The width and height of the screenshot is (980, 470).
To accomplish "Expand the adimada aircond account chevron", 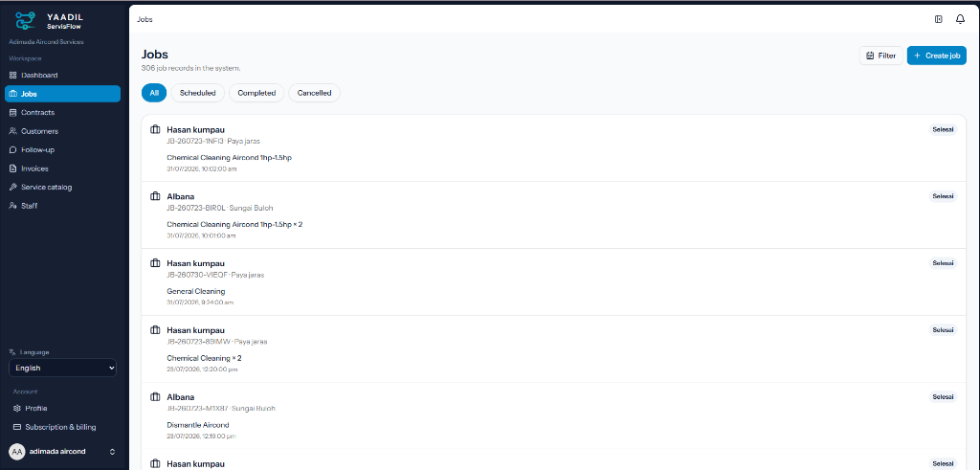I will [x=113, y=451].
